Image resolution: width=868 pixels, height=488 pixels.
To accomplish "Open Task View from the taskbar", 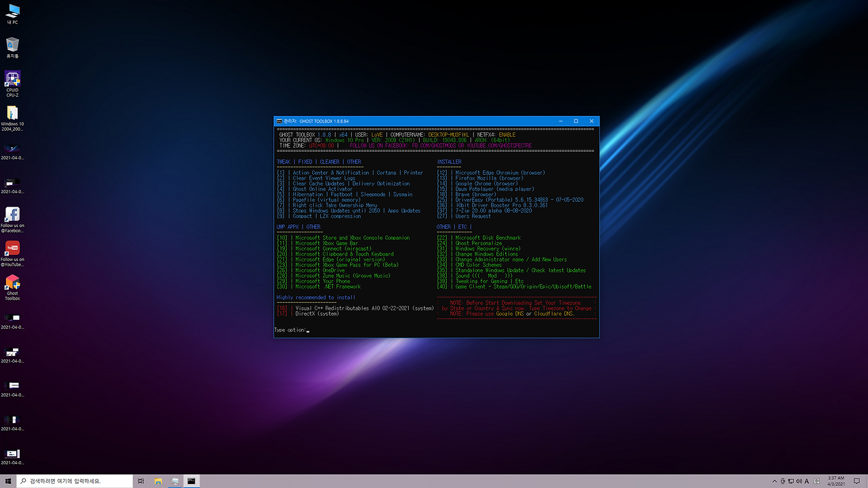I will tap(141, 481).
